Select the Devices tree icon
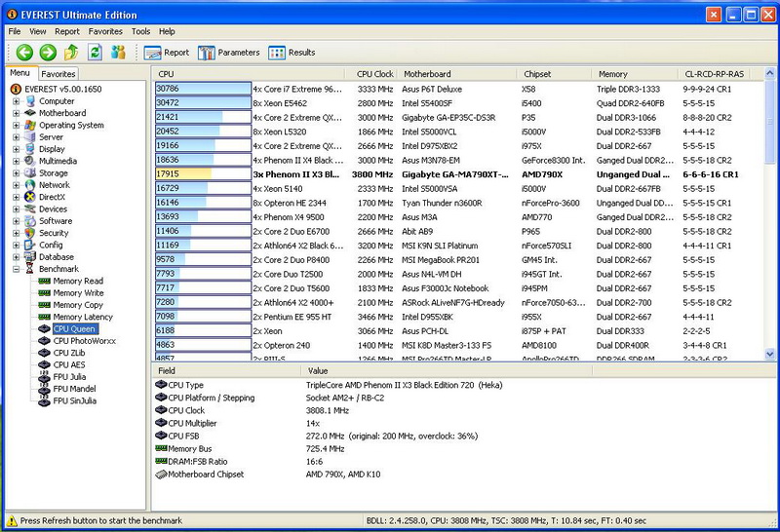This screenshot has width=780, height=532. 30,209
